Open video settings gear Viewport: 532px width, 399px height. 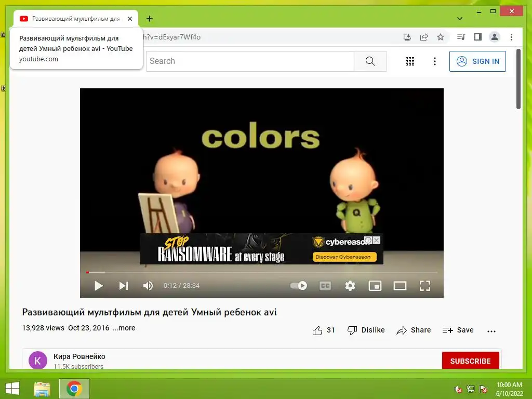coord(350,286)
